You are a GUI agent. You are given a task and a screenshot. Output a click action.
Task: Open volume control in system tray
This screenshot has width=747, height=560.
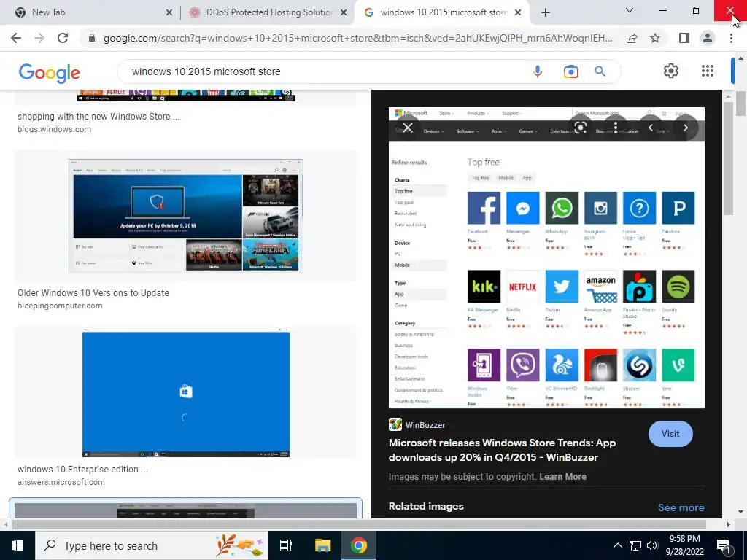pyautogui.click(x=652, y=545)
